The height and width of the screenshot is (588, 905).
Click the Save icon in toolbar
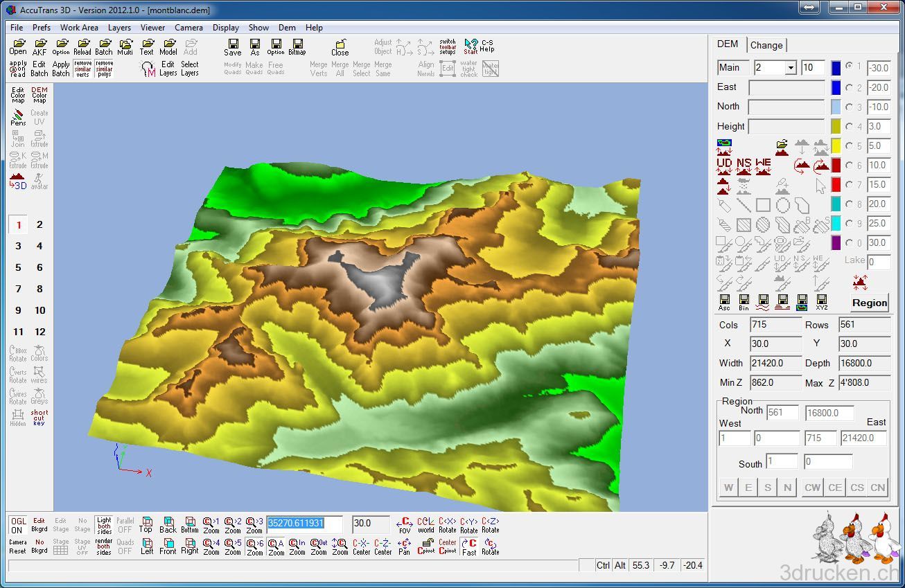(233, 47)
